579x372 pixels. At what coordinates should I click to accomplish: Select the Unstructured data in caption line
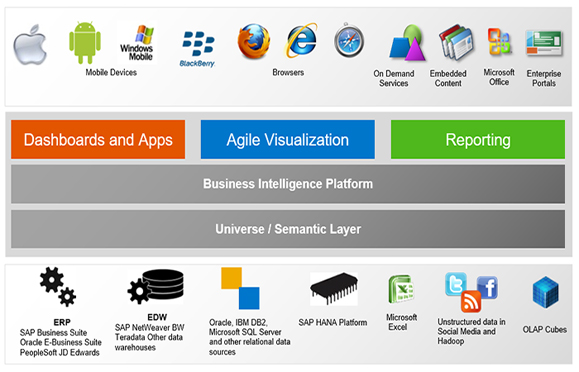pos(472,322)
